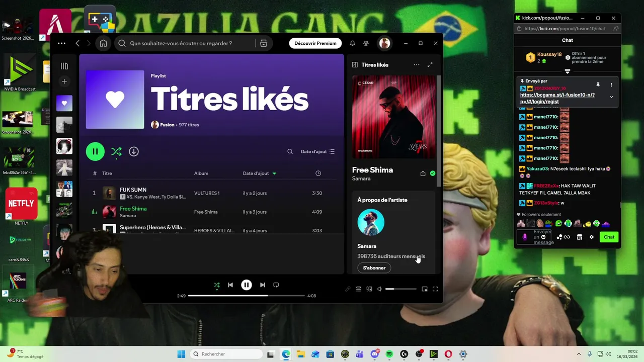The image size is (644, 362).
Task: Click the share icon next to Free Shima
Action: pyautogui.click(x=423, y=173)
